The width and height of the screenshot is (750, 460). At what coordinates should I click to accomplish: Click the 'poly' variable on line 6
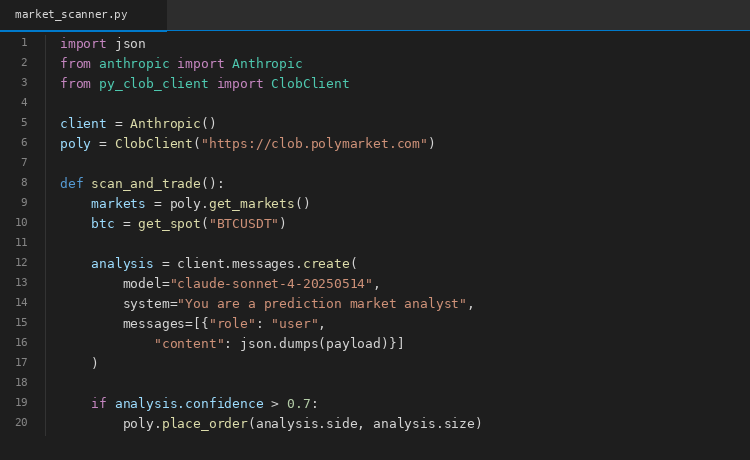(x=76, y=143)
